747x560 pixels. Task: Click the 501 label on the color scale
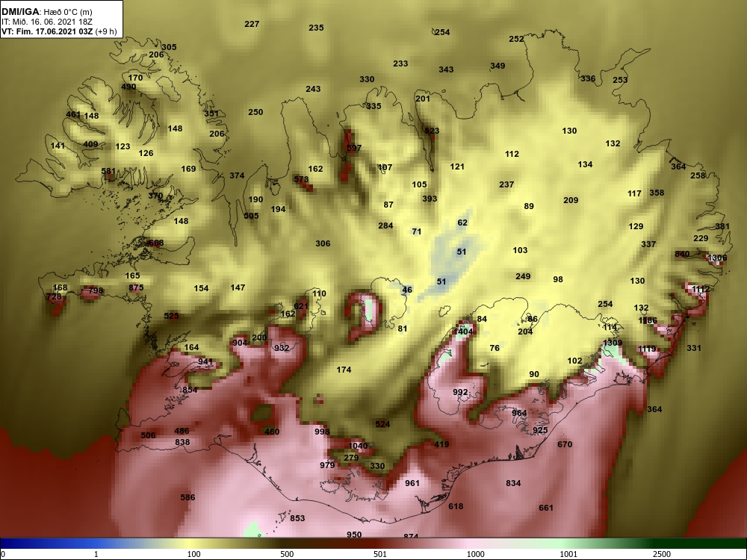tap(379, 554)
